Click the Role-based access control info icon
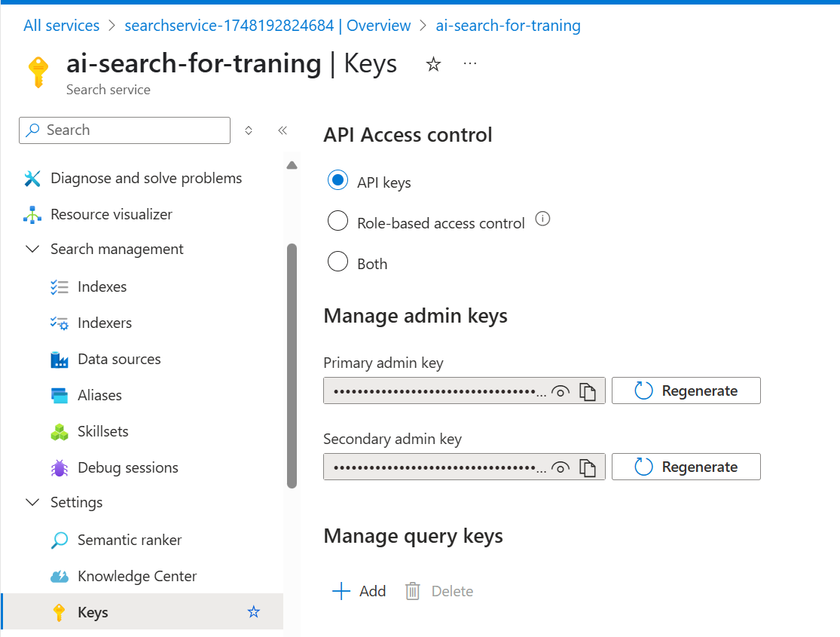840x637 pixels. pos(542,219)
